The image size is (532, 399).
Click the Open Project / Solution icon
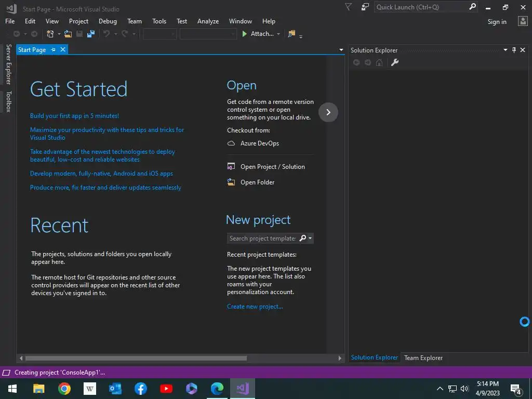point(231,167)
